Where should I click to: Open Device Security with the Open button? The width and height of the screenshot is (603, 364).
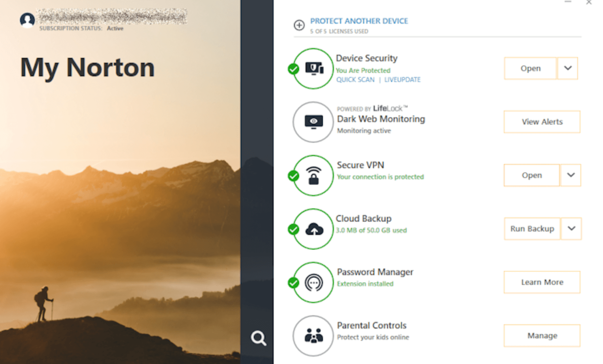pyautogui.click(x=530, y=68)
